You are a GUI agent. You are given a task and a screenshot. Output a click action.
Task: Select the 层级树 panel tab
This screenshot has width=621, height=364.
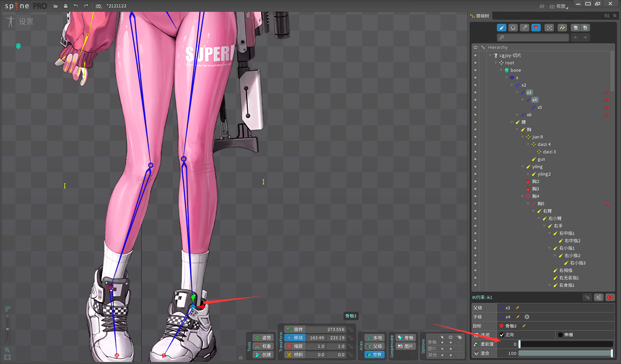click(x=480, y=16)
